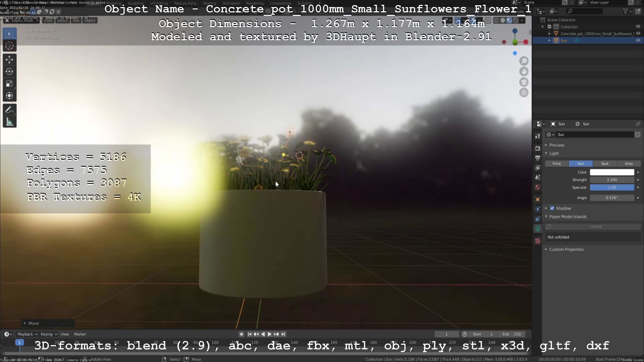Toggle the Shadow checkbox
Screen dimensions: 644x362
coord(552,208)
